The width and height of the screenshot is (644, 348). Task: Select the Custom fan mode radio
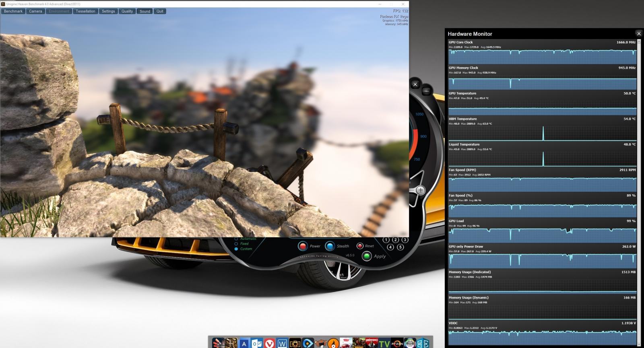click(x=236, y=249)
